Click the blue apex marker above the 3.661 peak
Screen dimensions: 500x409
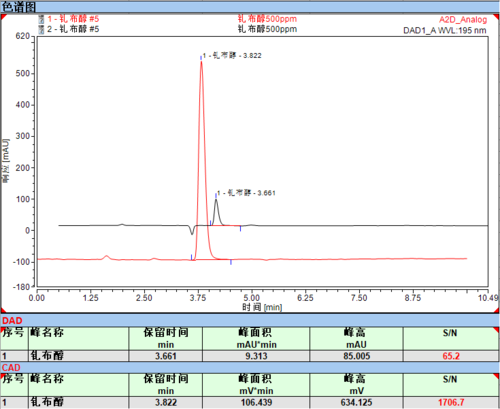coord(216,195)
